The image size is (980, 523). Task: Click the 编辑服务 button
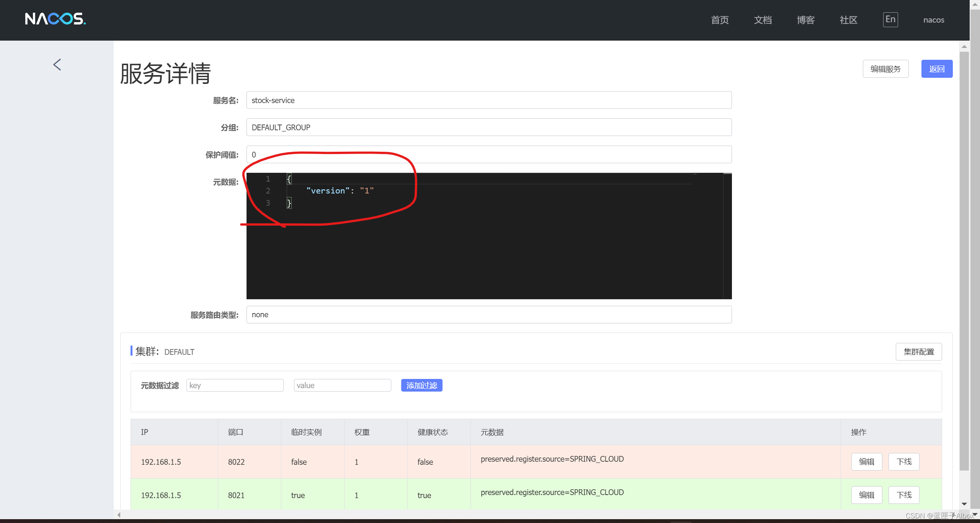point(885,69)
